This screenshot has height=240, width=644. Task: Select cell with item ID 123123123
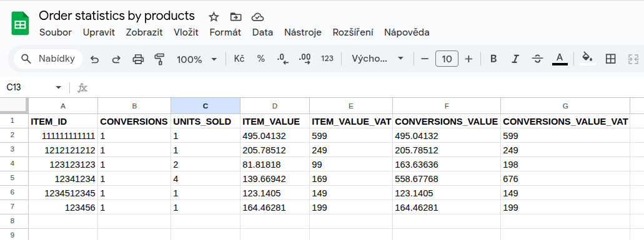(x=63, y=164)
